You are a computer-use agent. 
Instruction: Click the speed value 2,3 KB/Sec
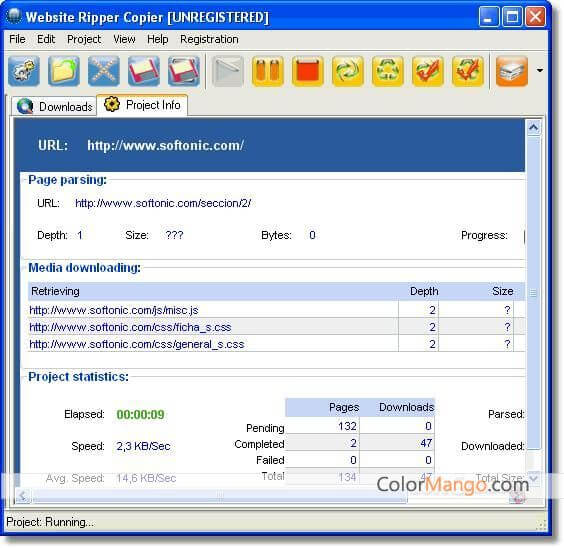143,446
